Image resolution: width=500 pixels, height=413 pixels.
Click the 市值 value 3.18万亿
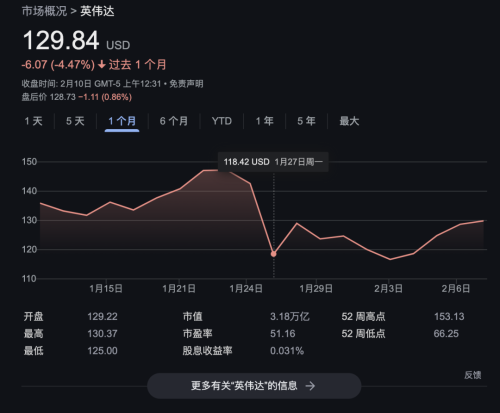tap(290, 316)
